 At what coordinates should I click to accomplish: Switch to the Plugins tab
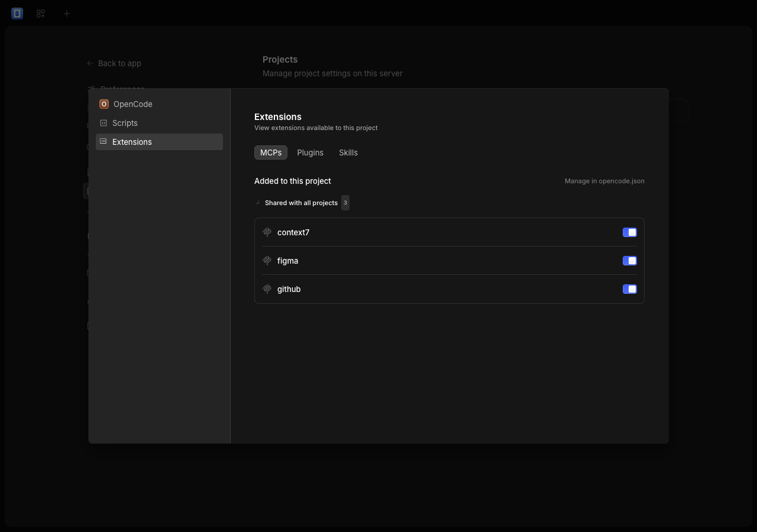[x=310, y=153]
